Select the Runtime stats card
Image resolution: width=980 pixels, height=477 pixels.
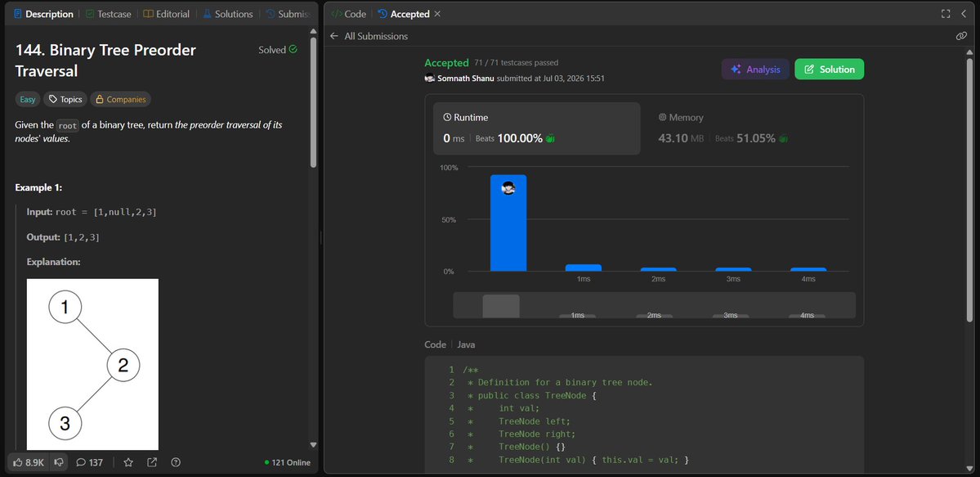tap(537, 128)
